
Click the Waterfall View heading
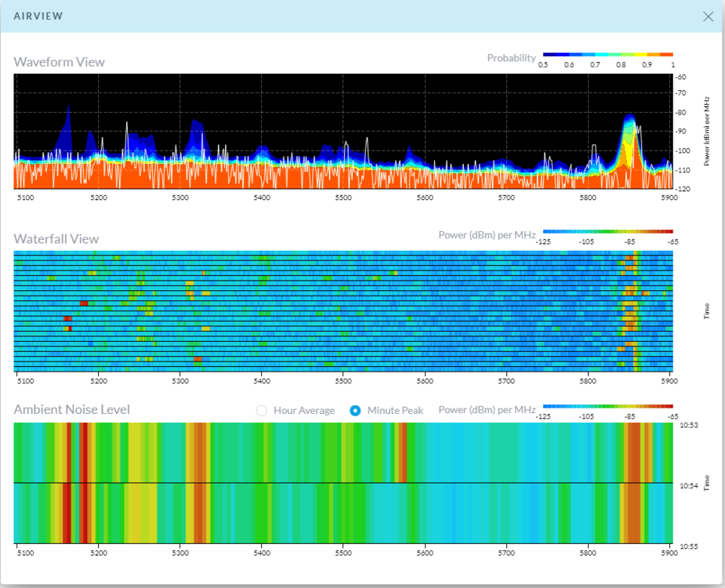click(x=56, y=239)
